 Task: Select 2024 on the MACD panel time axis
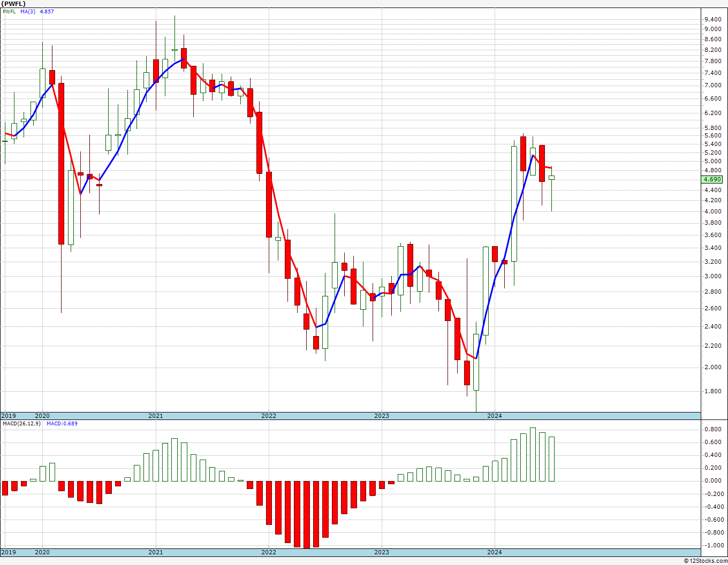click(495, 552)
